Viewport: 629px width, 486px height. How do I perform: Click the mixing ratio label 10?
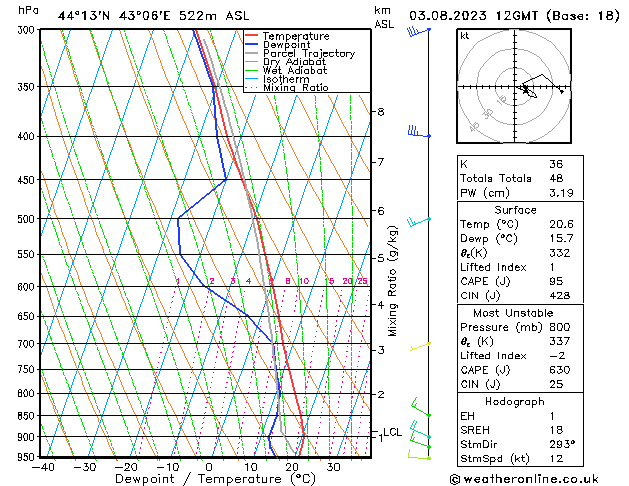304,281
